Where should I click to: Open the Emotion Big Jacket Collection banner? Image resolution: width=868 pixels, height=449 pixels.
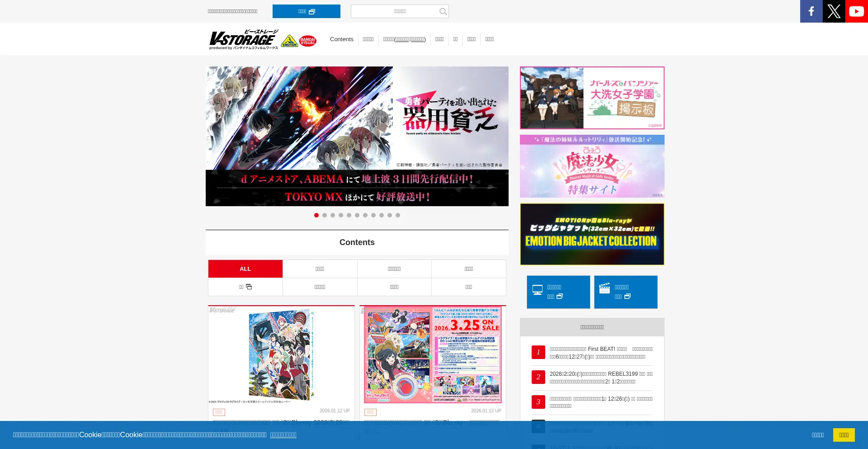(x=592, y=234)
